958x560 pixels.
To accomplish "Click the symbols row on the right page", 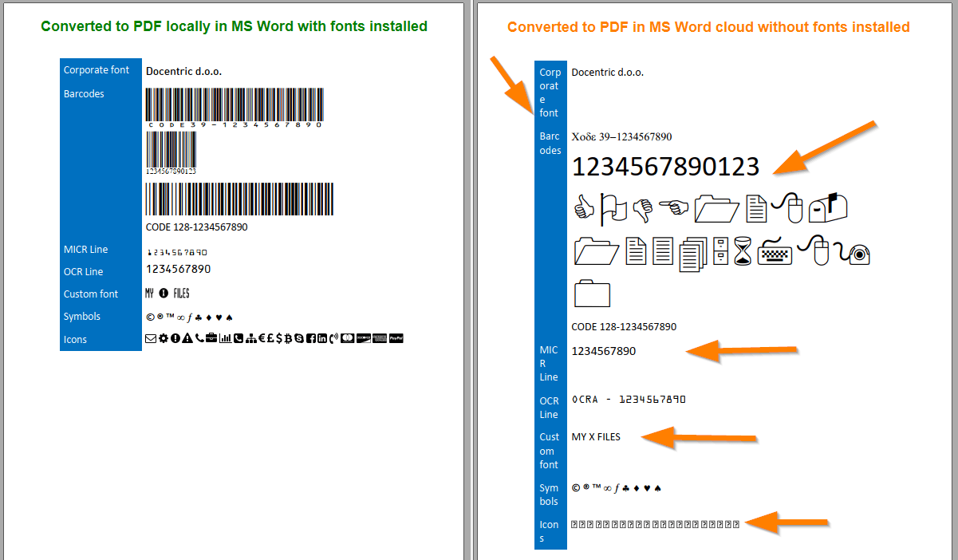I will [617, 488].
